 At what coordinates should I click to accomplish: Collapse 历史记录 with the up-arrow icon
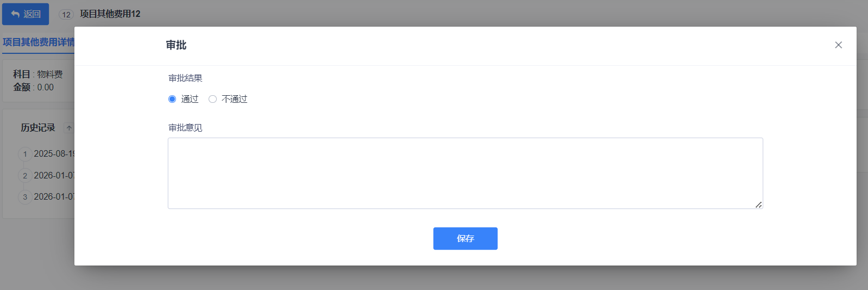pos(69,128)
